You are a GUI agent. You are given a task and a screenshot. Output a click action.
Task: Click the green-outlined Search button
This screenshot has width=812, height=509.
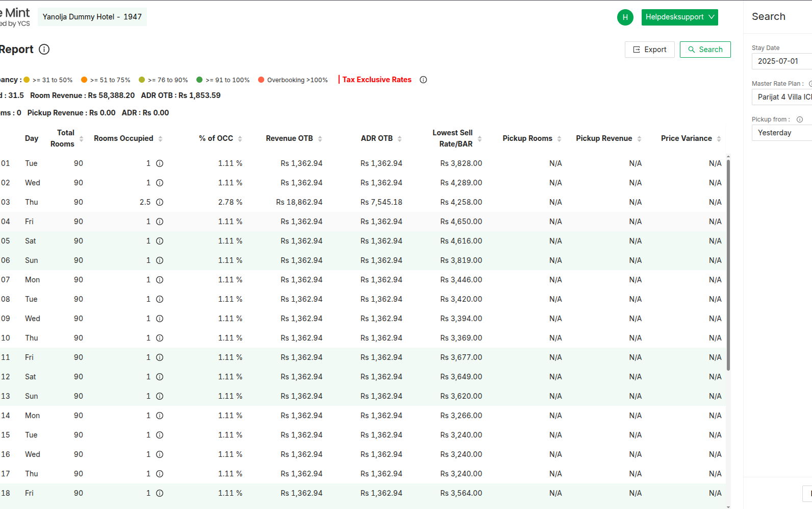click(705, 50)
